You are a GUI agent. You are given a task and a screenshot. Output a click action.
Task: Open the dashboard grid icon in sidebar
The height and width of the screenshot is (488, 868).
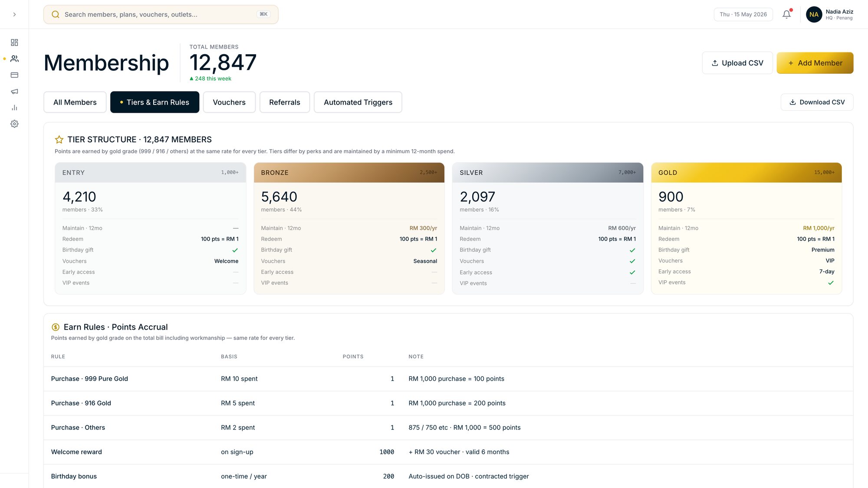[x=14, y=43]
